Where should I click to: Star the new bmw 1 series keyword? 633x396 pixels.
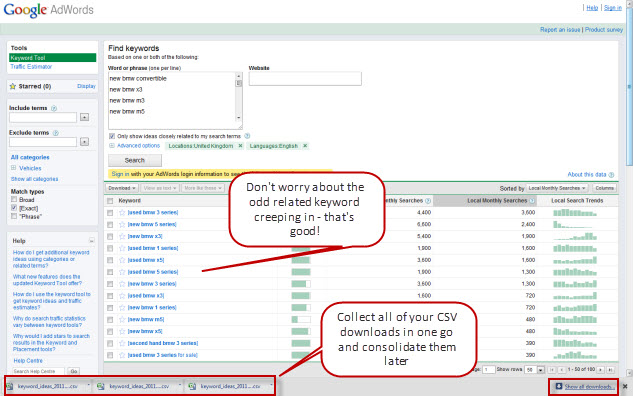click(122, 308)
